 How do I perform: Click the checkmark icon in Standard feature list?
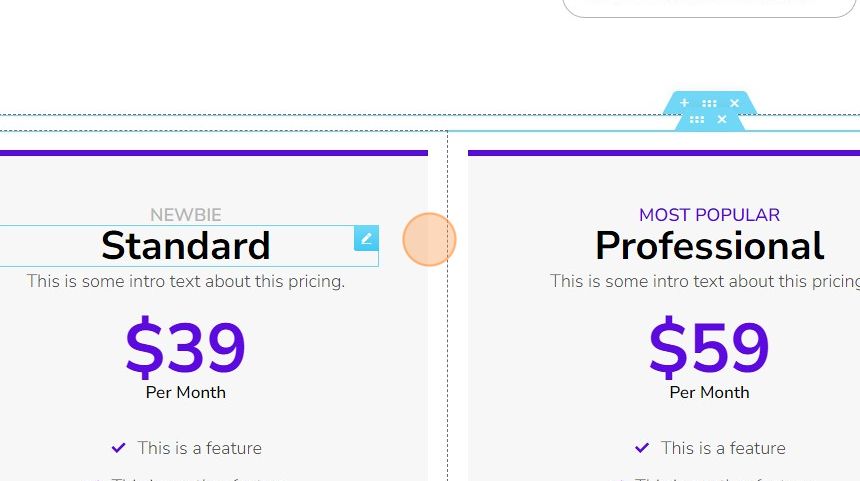(x=118, y=448)
